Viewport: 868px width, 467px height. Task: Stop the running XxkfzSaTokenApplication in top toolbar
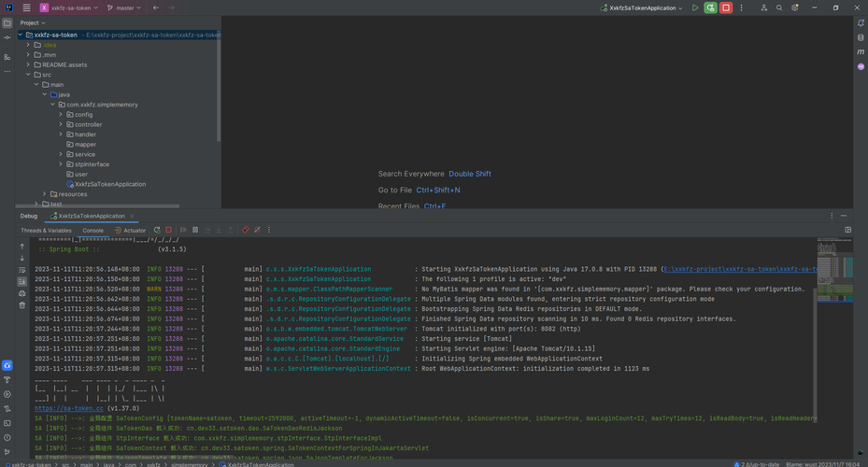(726, 7)
